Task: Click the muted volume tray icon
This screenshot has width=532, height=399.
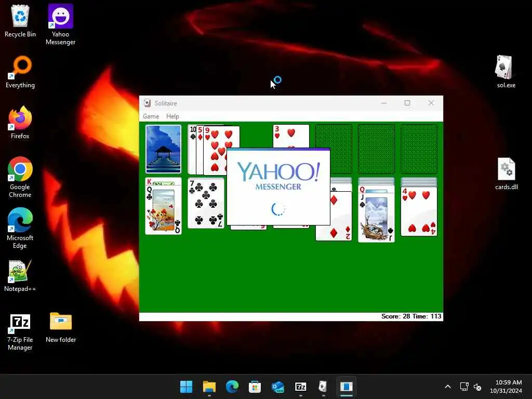Action: tap(477, 387)
